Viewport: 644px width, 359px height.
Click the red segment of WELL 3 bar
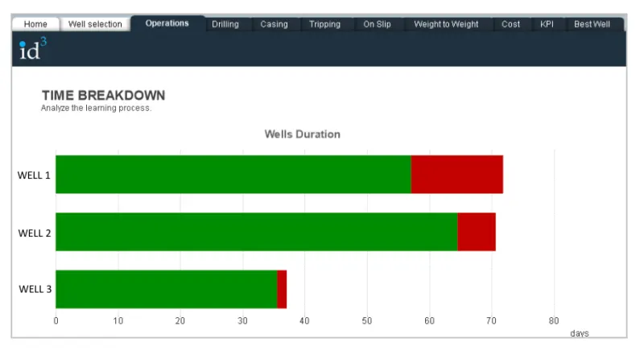[282, 289]
